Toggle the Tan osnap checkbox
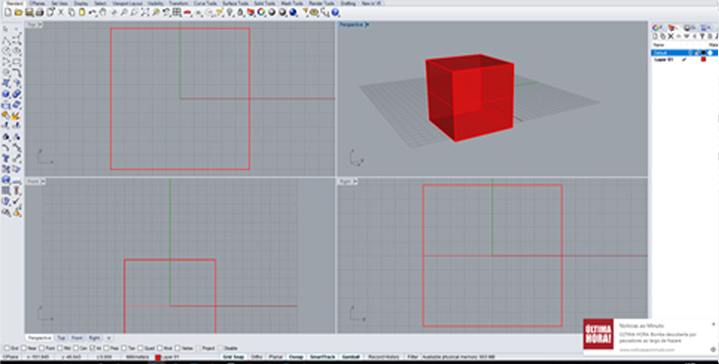The image size is (719, 364). coord(124,348)
